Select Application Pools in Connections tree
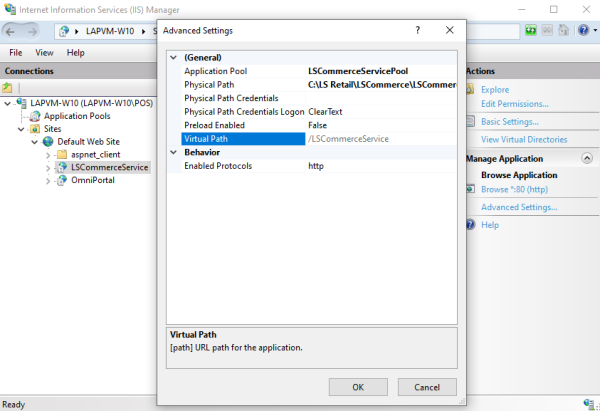Screen dimensions: 600x411 77,116
